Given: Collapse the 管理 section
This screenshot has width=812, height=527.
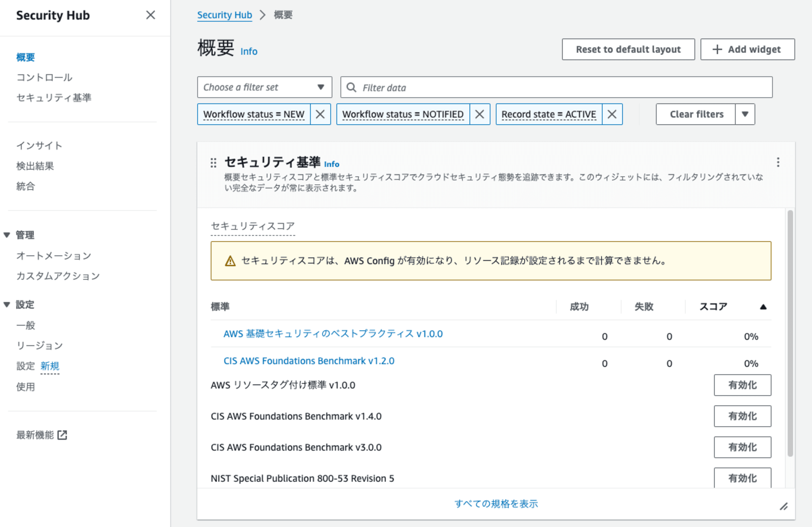Looking at the screenshot, I should point(7,235).
